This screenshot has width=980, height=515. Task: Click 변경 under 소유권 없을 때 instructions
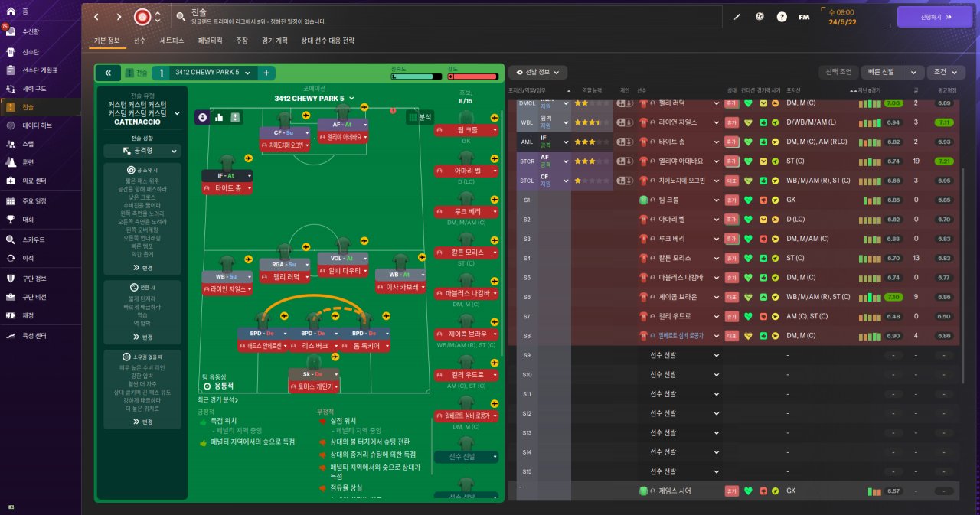point(142,422)
